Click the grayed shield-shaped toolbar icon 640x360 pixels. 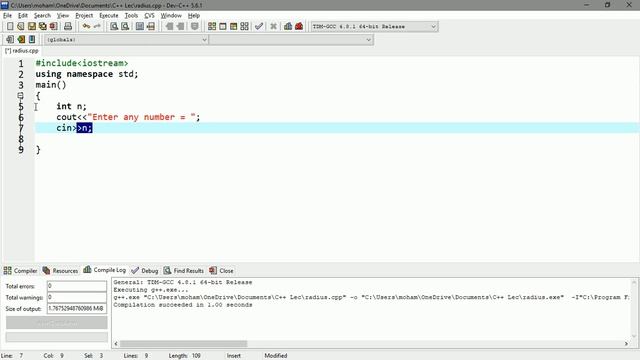click(x=195, y=27)
